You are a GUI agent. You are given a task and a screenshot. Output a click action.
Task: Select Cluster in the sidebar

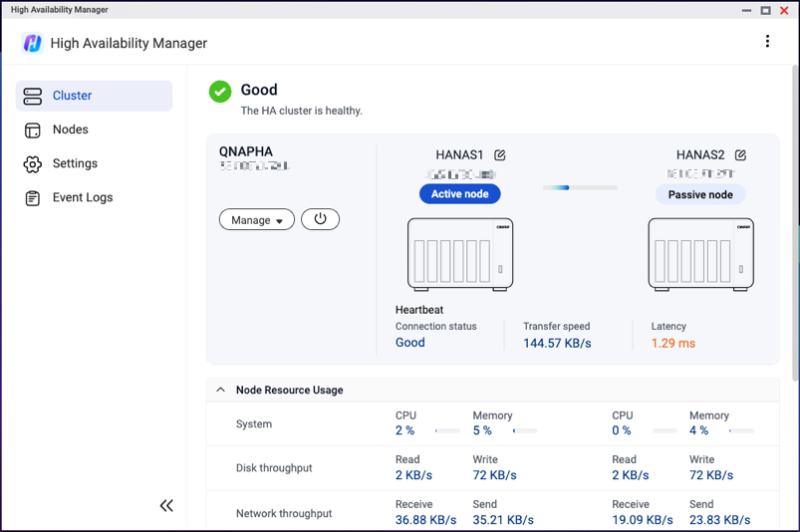click(x=94, y=96)
